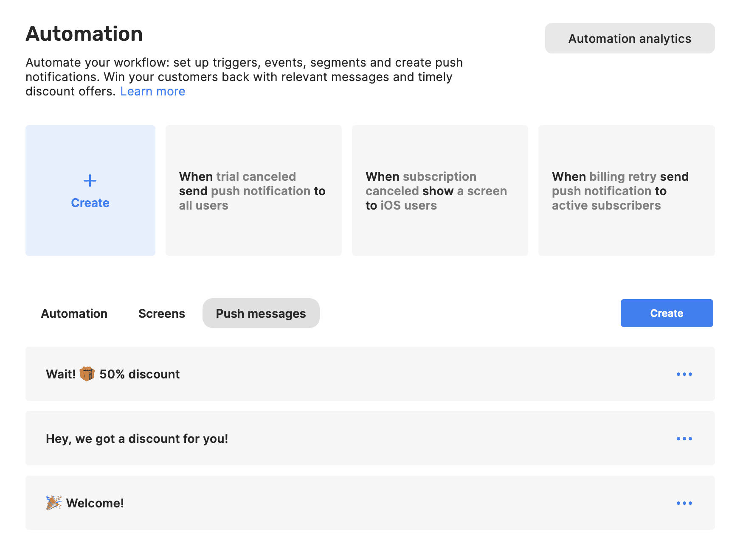The height and width of the screenshot is (560, 743).
Task: Switch to the Automation tab
Action: 74,313
